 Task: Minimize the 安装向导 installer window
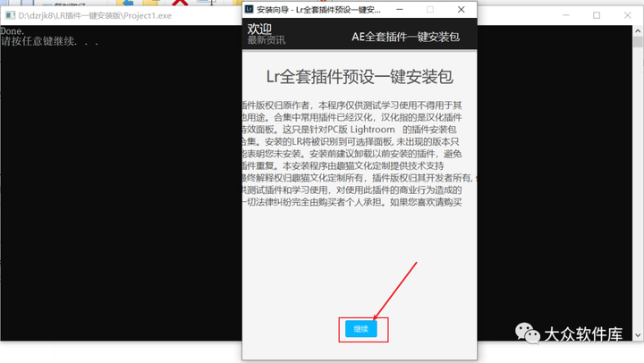pos(400,10)
